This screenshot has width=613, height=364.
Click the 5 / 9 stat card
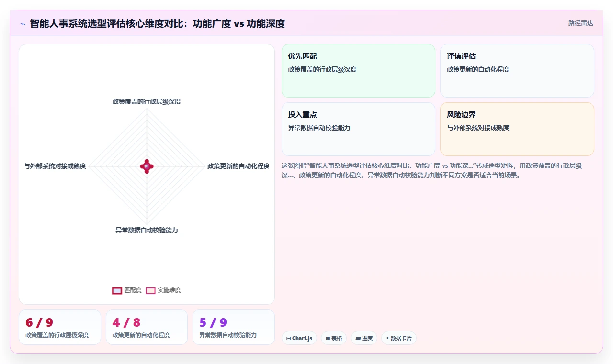234,327
